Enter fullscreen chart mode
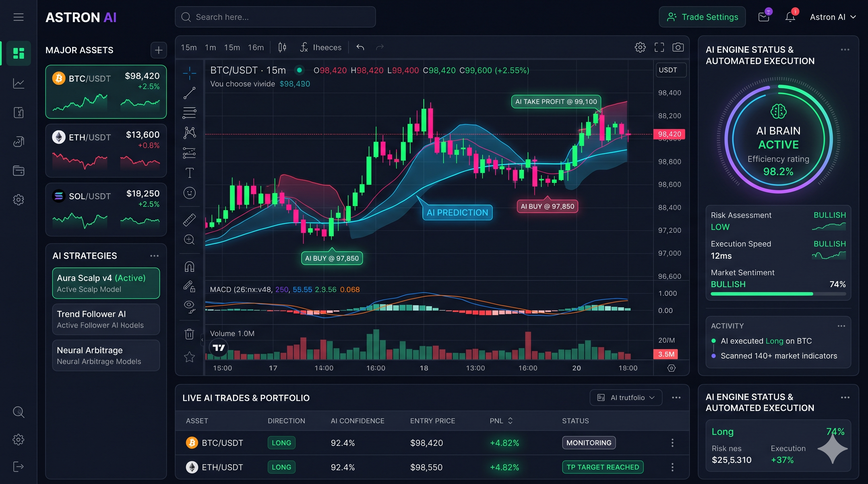The height and width of the screenshot is (484, 868). tap(659, 47)
